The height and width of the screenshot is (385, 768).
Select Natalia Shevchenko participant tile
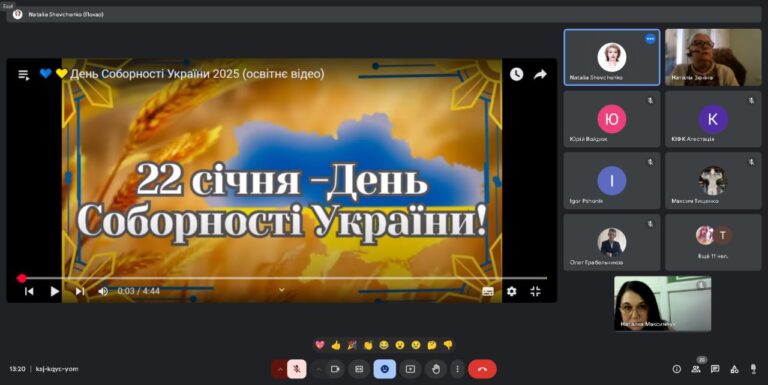tap(612, 57)
